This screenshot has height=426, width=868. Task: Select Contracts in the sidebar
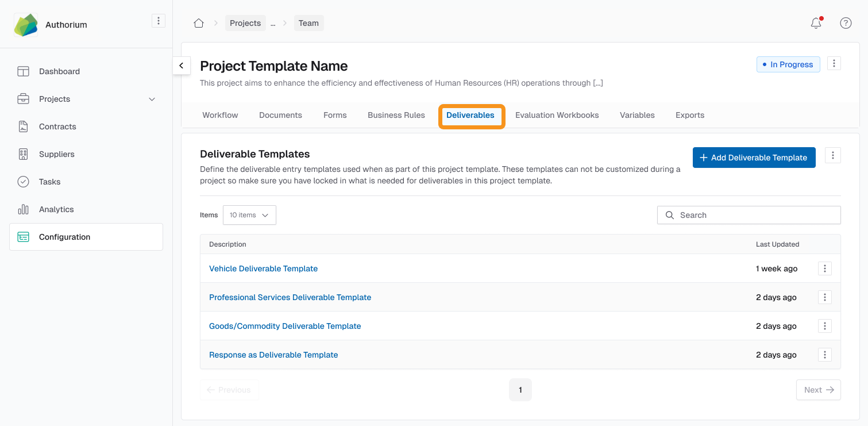click(57, 126)
